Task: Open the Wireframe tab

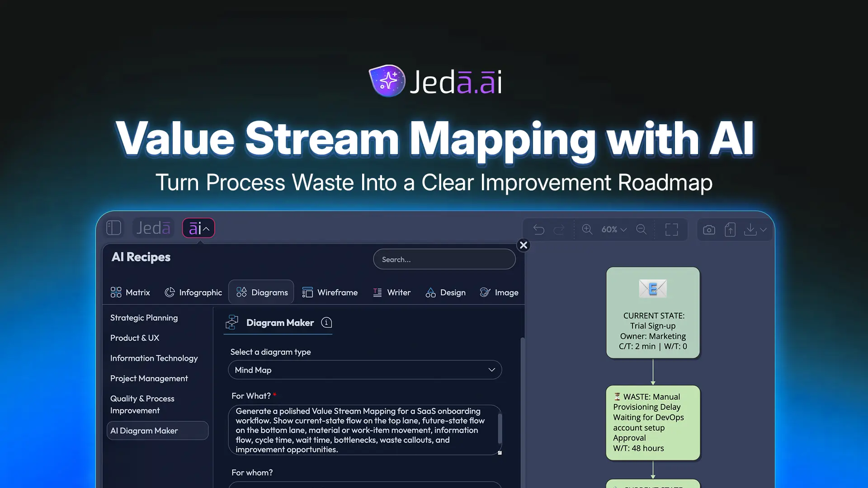Action: coord(330,292)
